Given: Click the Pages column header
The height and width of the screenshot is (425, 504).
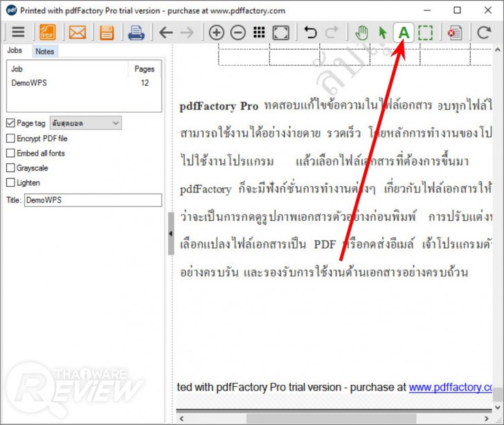Looking at the screenshot, I should (x=144, y=69).
